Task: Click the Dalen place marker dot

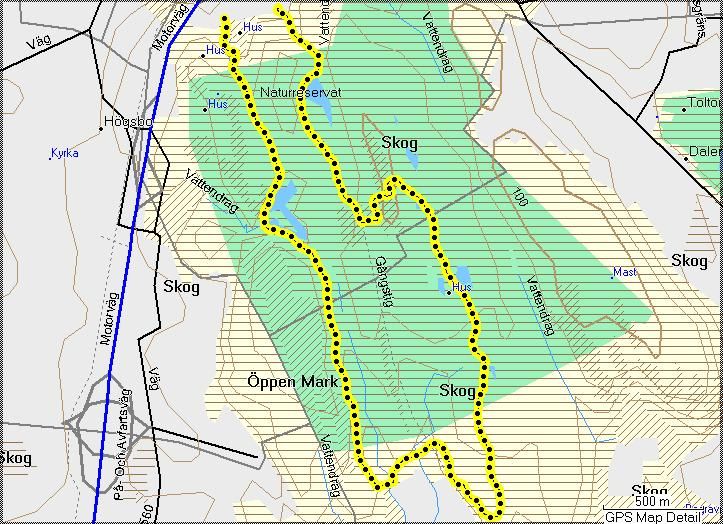Action: (687, 158)
